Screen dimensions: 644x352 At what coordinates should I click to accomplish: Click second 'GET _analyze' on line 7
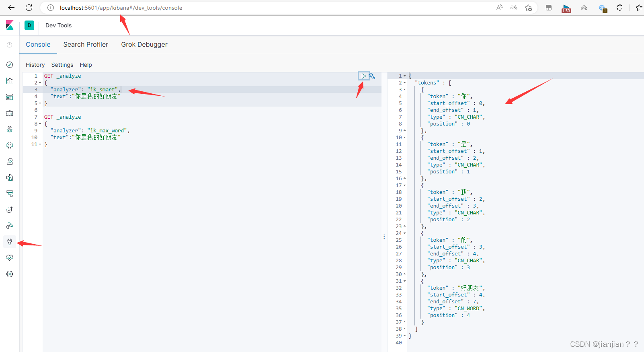63,117
